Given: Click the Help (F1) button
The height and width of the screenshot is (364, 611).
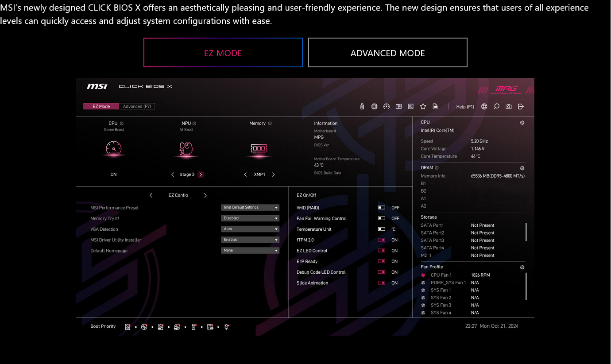Looking at the screenshot, I should point(465,107).
